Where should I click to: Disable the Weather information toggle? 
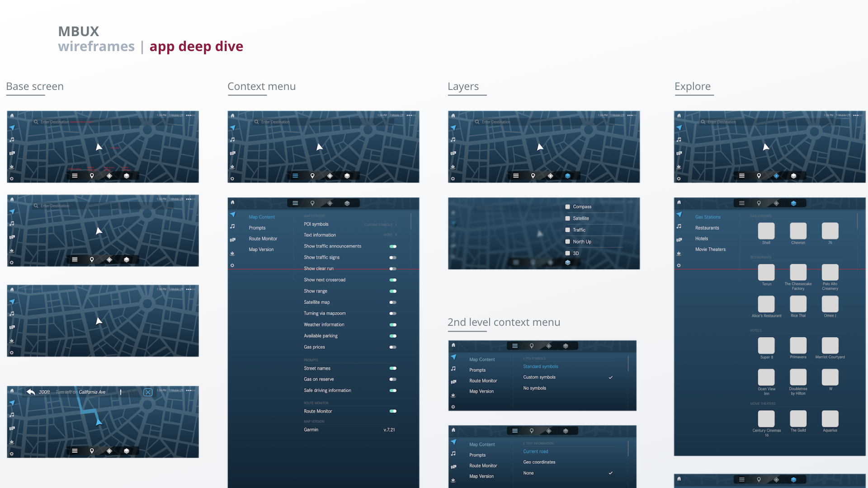click(x=393, y=325)
